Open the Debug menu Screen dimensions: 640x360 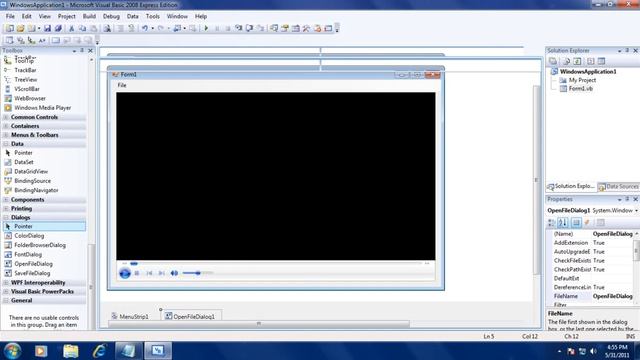click(111, 16)
